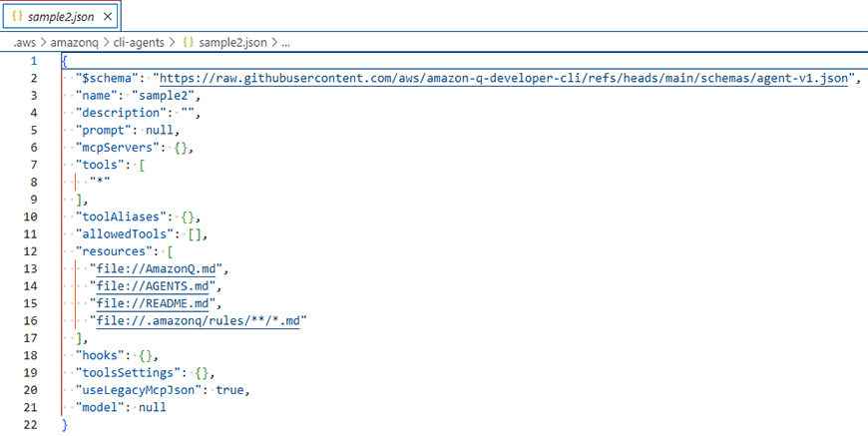Click line number 12 in the gutter
The height and width of the screenshot is (436, 868).
(x=33, y=251)
